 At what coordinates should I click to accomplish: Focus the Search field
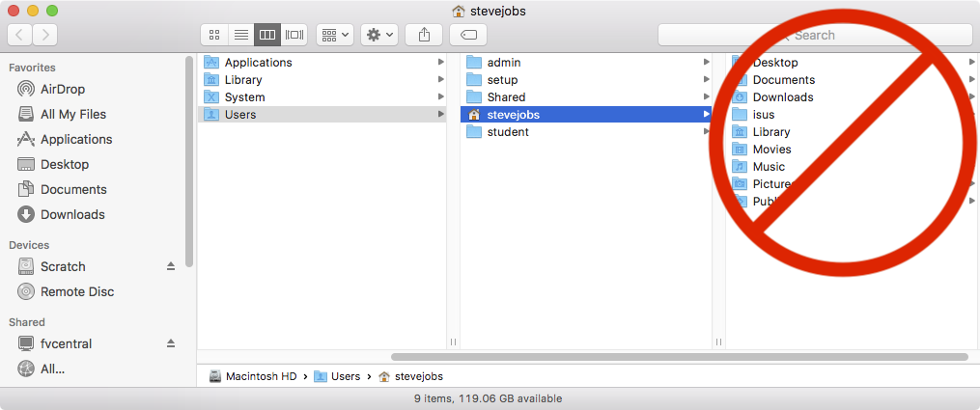click(815, 35)
